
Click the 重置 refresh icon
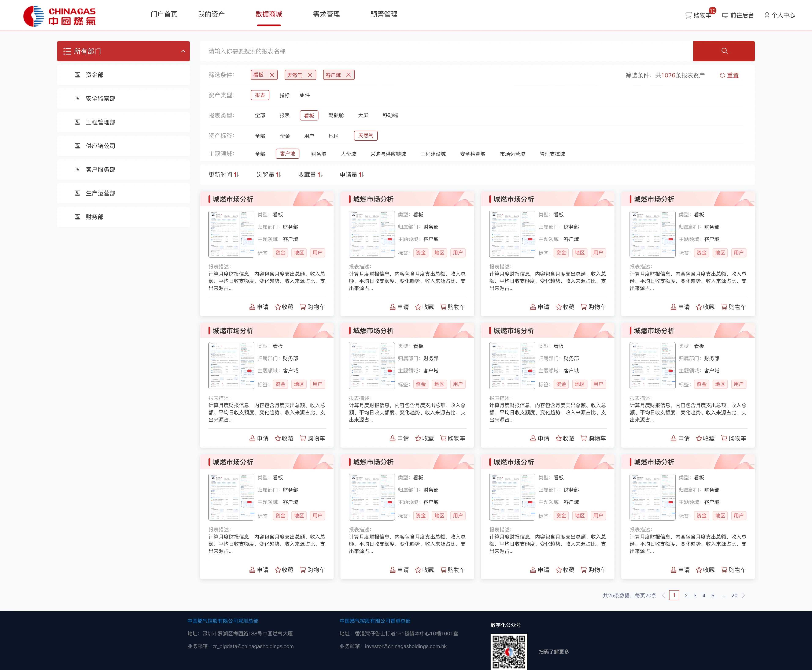[x=722, y=75]
